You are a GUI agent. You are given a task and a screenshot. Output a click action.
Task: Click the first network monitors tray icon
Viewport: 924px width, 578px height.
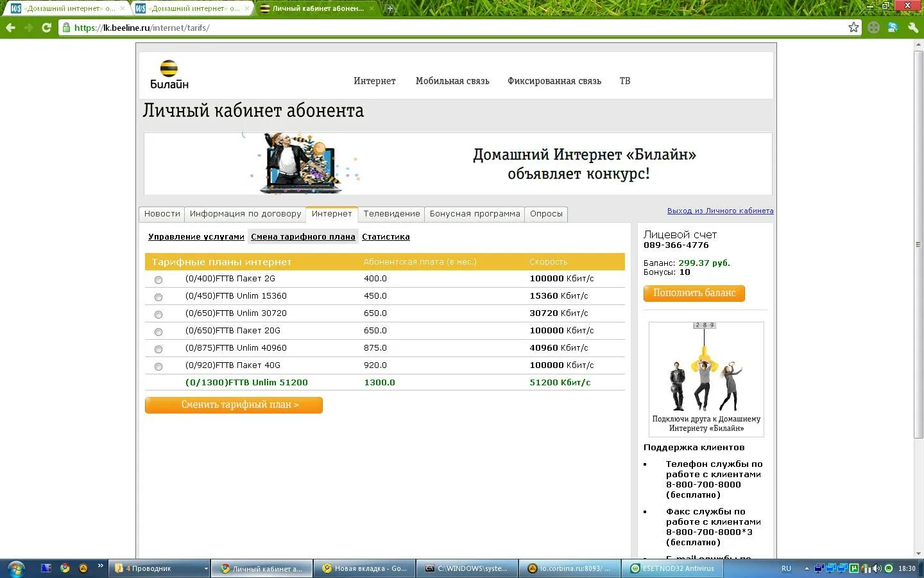[819, 568]
